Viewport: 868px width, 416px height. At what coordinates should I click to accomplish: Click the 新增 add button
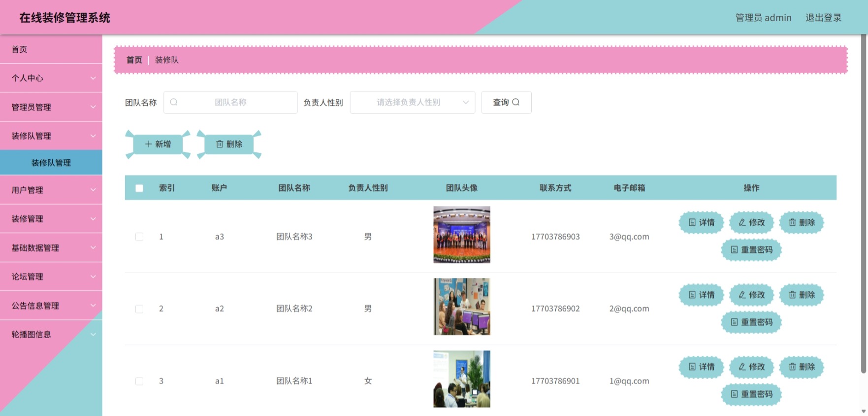(x=158, y=144)
